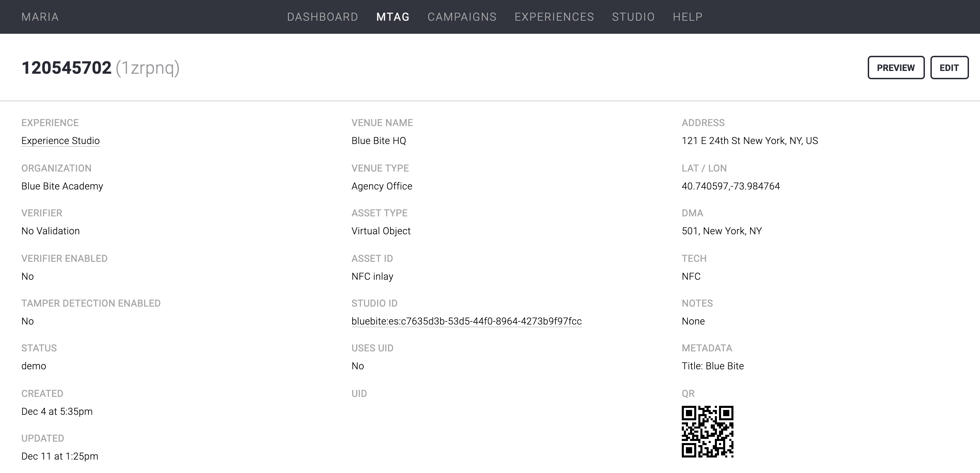Go to the DASHBOARD tab

tap(323, 17)
